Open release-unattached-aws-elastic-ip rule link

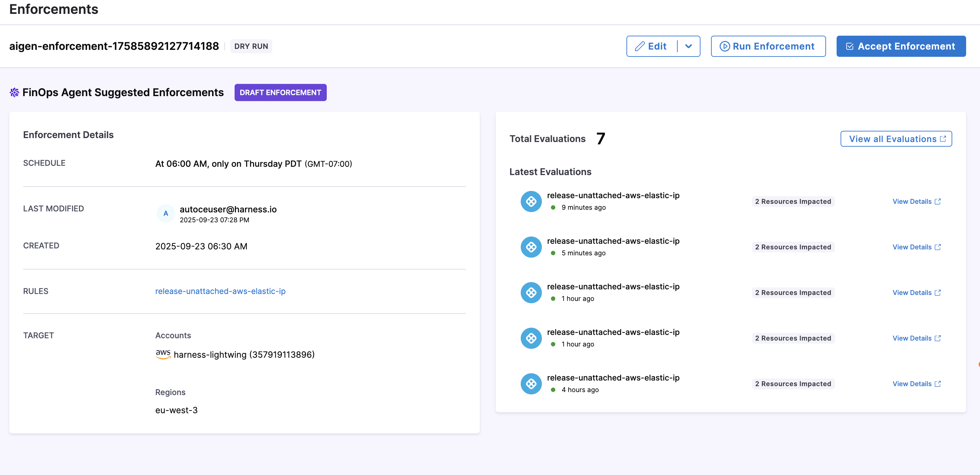tap(220, 291)
